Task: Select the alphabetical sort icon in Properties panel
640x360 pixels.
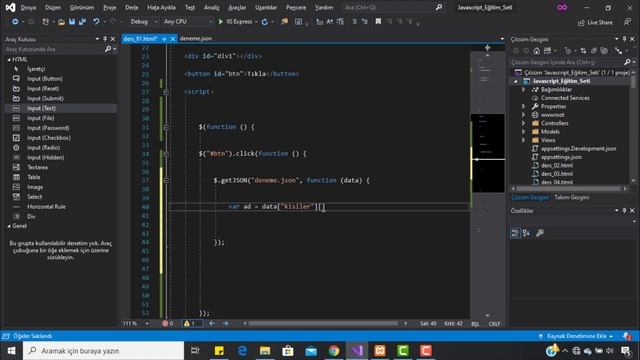Action: (x=527, y=233)
